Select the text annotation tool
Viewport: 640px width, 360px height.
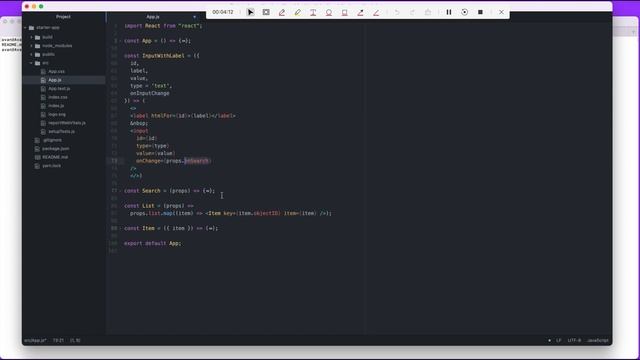click(x=313, y=13)
